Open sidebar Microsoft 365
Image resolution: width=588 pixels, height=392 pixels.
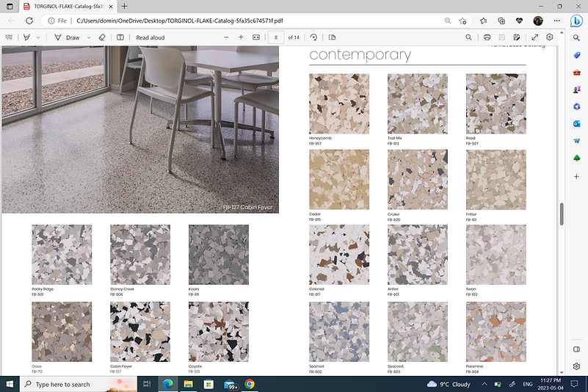577,106
